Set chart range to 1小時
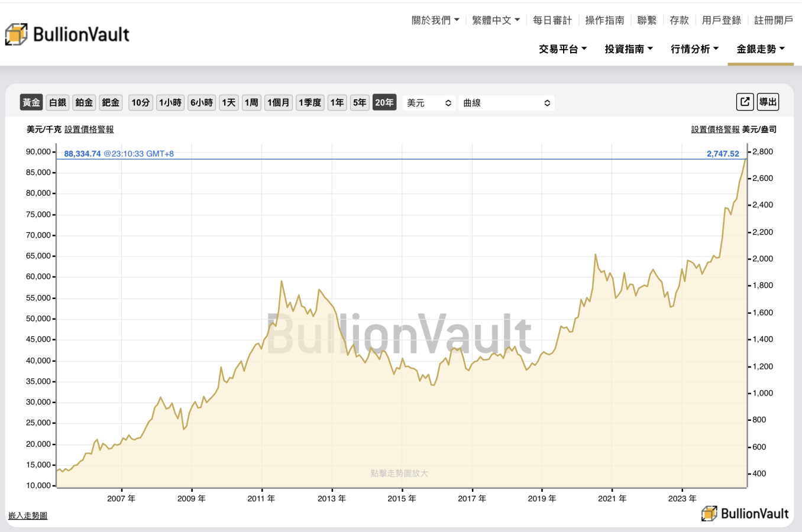Viewport: 802px width, 532px height. tap(170, 102)
